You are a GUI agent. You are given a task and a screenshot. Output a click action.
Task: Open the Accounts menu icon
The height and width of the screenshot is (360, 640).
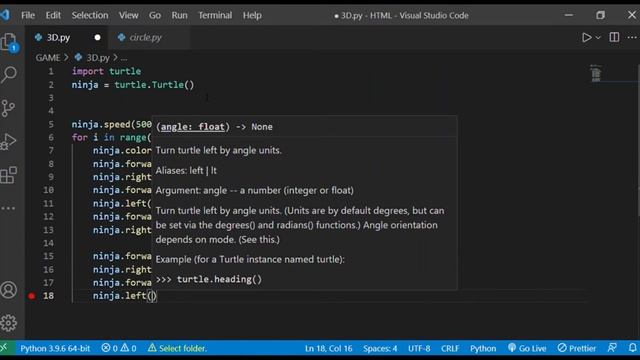[x=9, y=290]
